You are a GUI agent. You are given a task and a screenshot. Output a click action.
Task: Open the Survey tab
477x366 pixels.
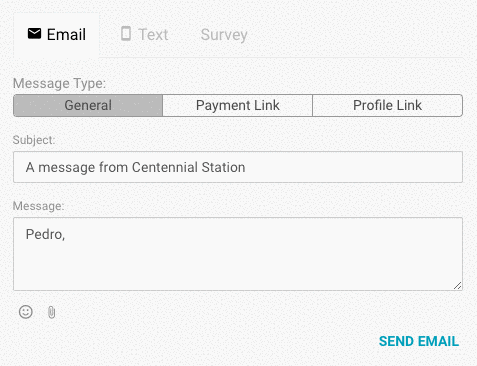(x=224, y=35)
